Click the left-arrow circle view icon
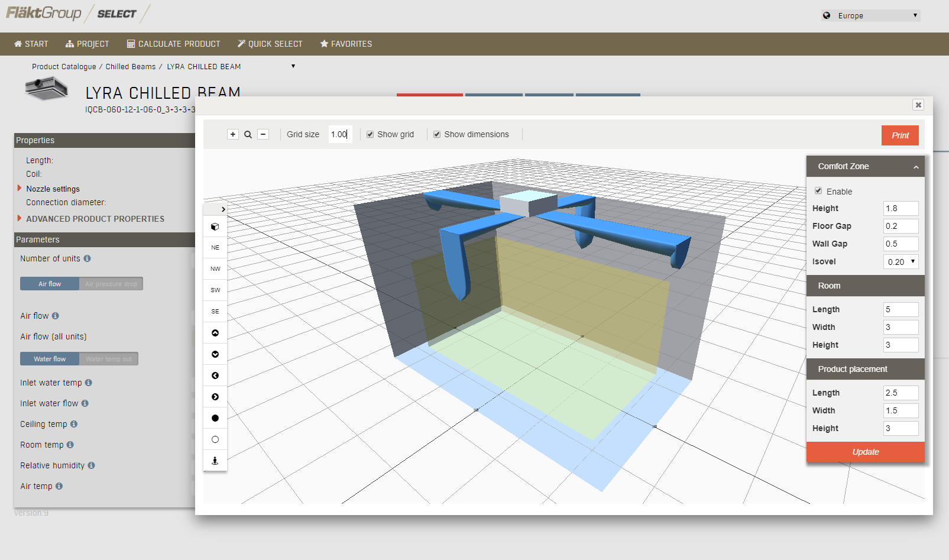Viewport: 949px width, 560px height. click(215, 376)
